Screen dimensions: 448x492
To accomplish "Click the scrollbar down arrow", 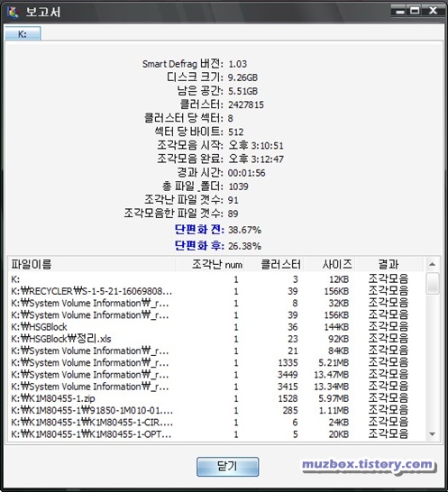I will coord(433,434).
